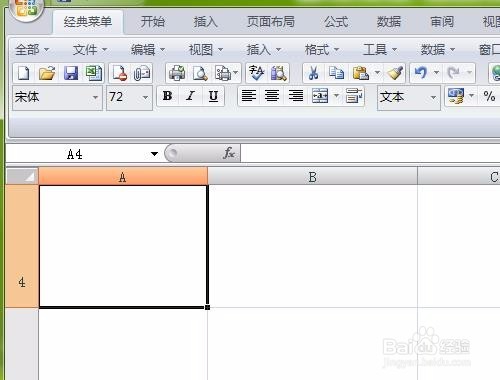Click the formula bar input field
Image resolution: width=500 pixels, height=380 pixels.
click(370, 153)
